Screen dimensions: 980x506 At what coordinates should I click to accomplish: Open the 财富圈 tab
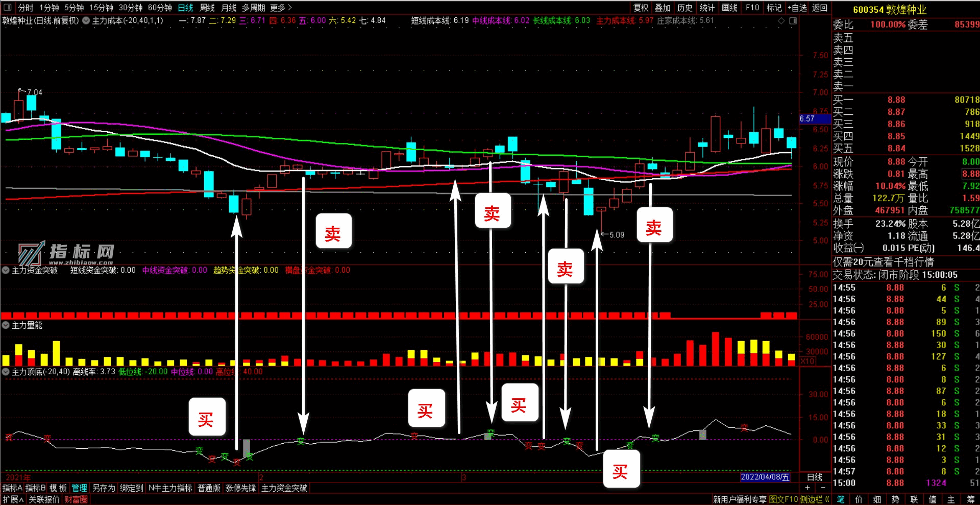[x=76, y=499]
